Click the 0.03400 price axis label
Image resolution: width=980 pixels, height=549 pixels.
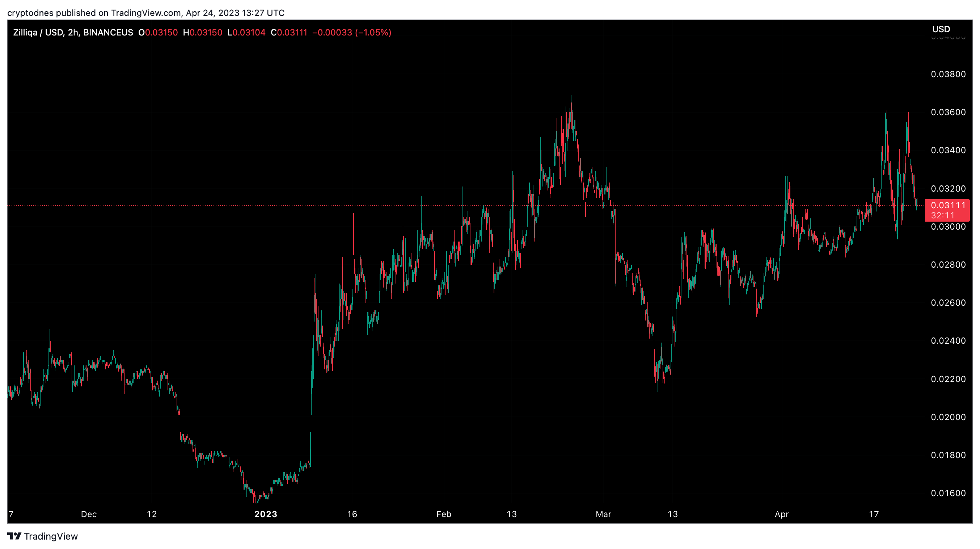pos(949,150)
